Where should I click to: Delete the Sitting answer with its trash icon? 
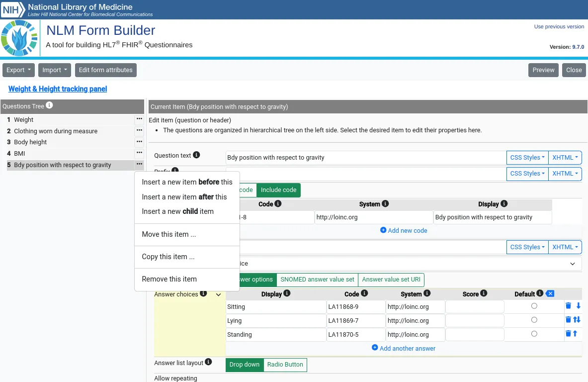click(x=568, y=306)
